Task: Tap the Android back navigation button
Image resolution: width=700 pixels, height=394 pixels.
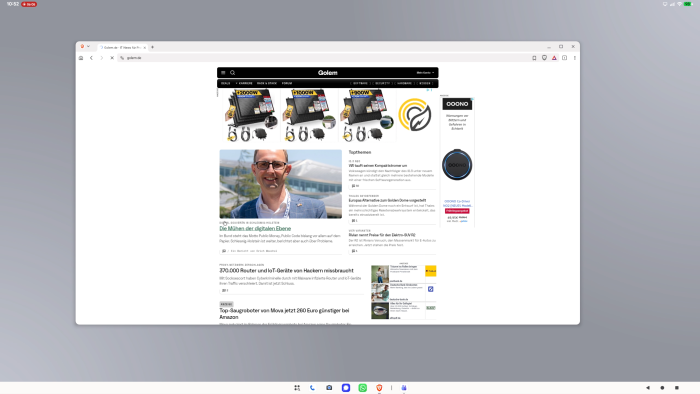Action: [648, 388]
